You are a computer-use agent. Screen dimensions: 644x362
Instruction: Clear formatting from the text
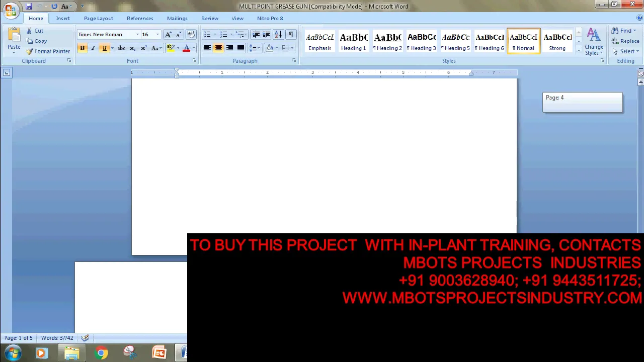(191, 35)
